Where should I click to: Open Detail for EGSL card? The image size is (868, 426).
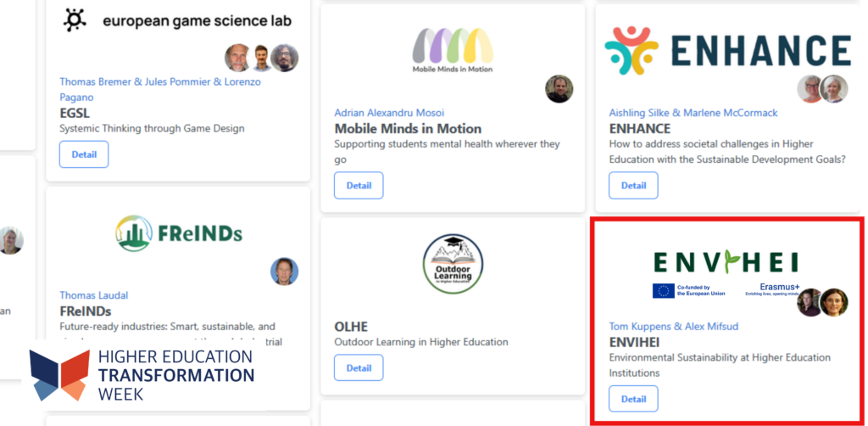[x=84, y=154]
